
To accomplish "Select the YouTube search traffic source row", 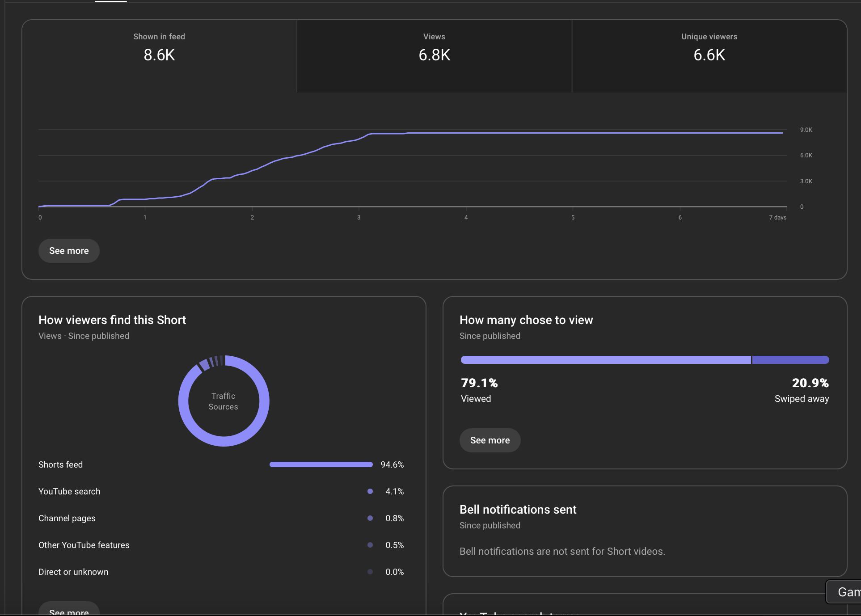I will tap(221, 491).
